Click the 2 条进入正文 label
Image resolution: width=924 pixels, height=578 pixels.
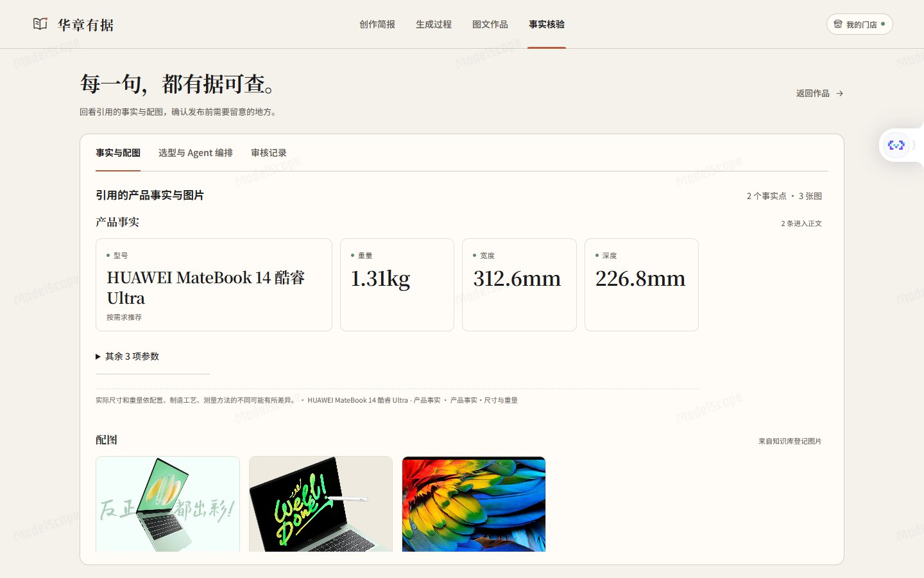pos(801,223)
